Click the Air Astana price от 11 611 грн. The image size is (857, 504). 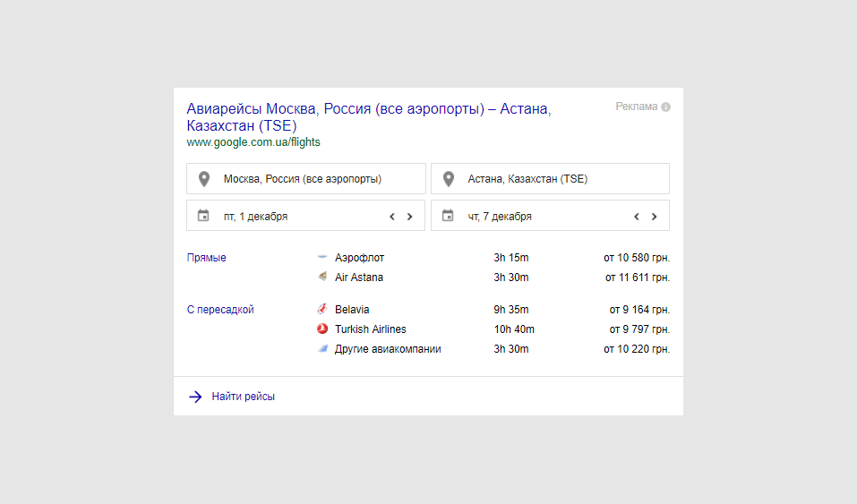[x=638, y=278]
